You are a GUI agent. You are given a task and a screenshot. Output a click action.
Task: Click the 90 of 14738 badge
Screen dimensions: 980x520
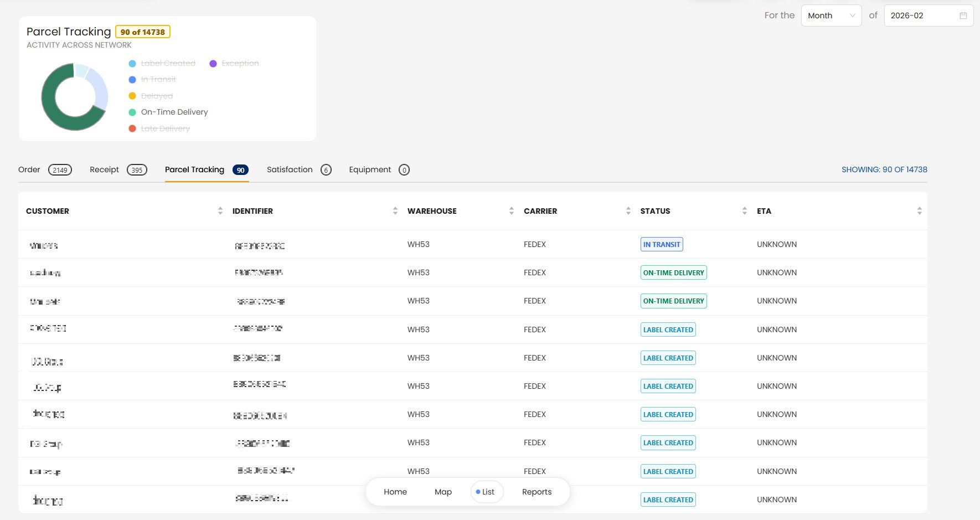click(143, 32)
